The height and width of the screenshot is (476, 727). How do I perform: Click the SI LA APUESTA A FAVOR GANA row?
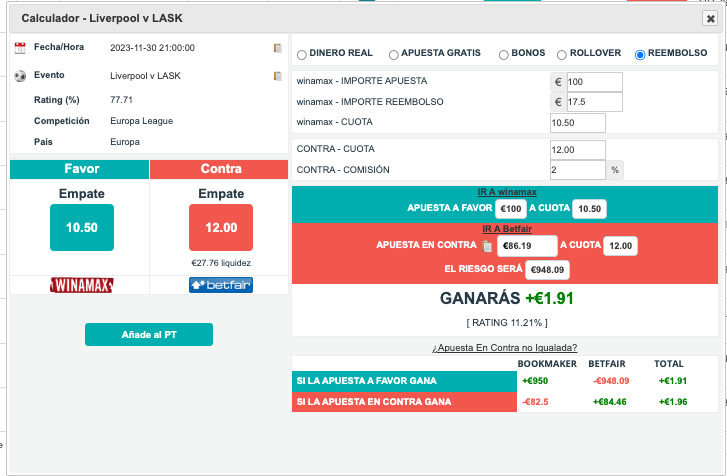click(404, 381)
